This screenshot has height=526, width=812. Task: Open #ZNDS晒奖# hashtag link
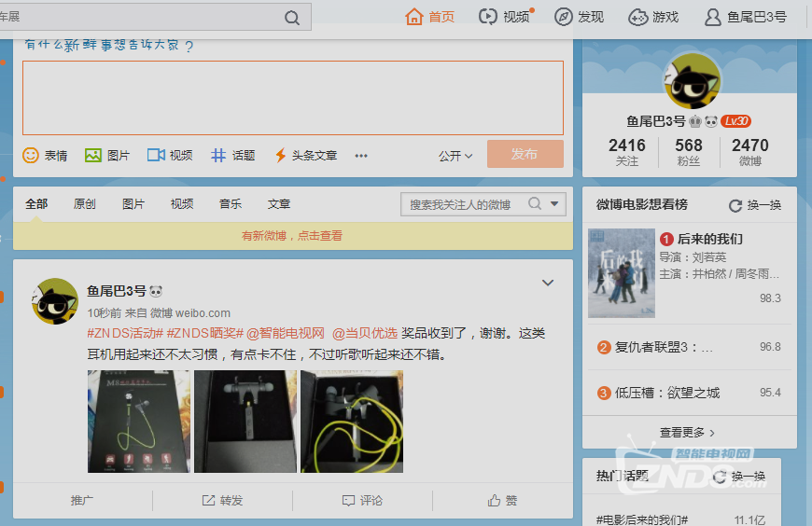tap(205, 333)
